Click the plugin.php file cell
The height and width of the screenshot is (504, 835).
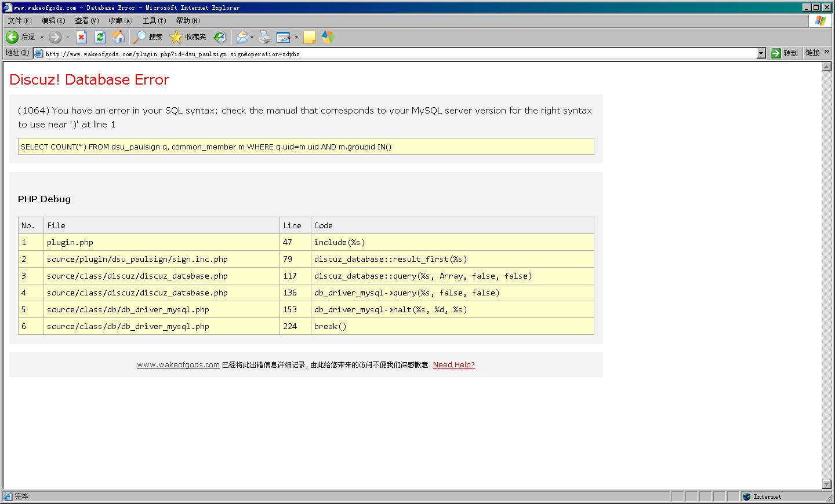click(162, 242)
